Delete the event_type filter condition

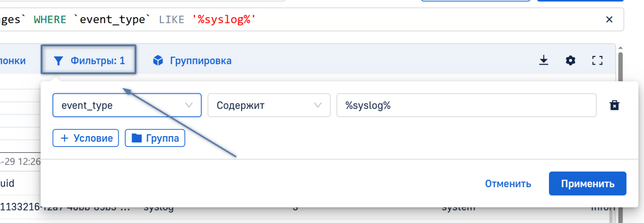614,105
